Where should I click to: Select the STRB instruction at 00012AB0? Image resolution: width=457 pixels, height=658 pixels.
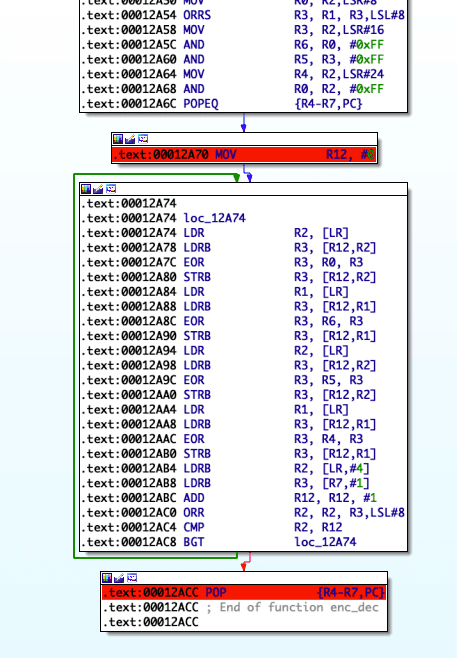[x=229, y=454]
